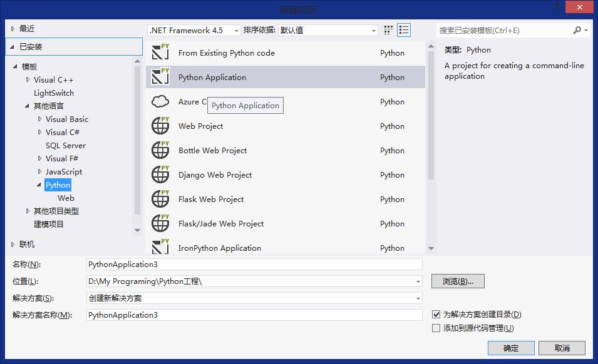Collapse the 其他语言 tree node
Image resolution: width=598 pixels, height=364 pixels.
tap(27, 106)
